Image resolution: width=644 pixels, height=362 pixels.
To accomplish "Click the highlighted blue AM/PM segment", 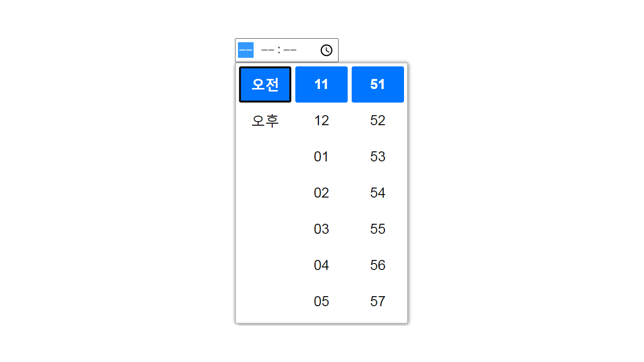I will 245,50.
